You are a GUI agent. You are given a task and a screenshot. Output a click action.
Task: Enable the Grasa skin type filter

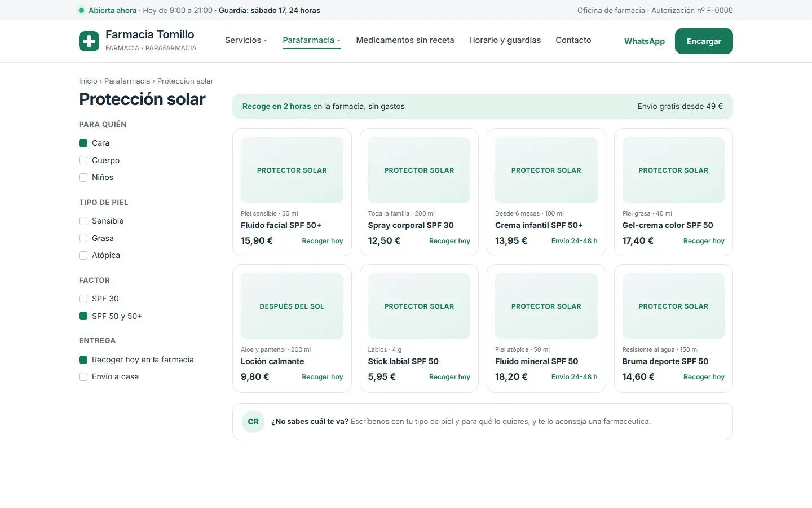[83, 238]
